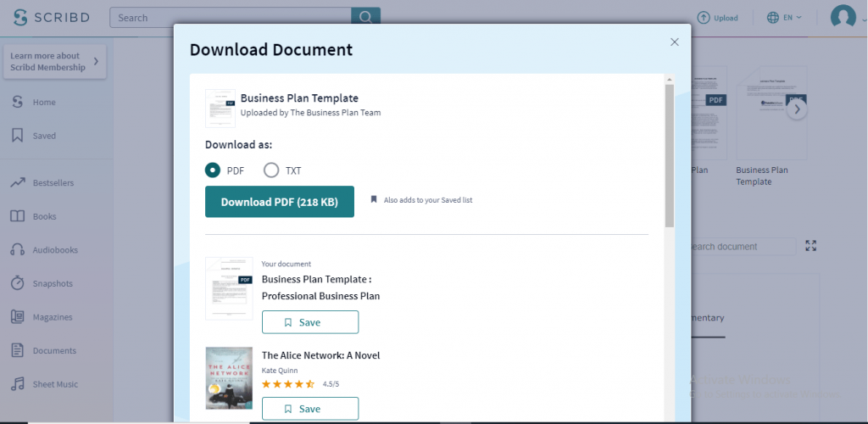The width and height of the screenshot is (868, 424).
Task: Select the PDF download format
Action: (213, 170)
